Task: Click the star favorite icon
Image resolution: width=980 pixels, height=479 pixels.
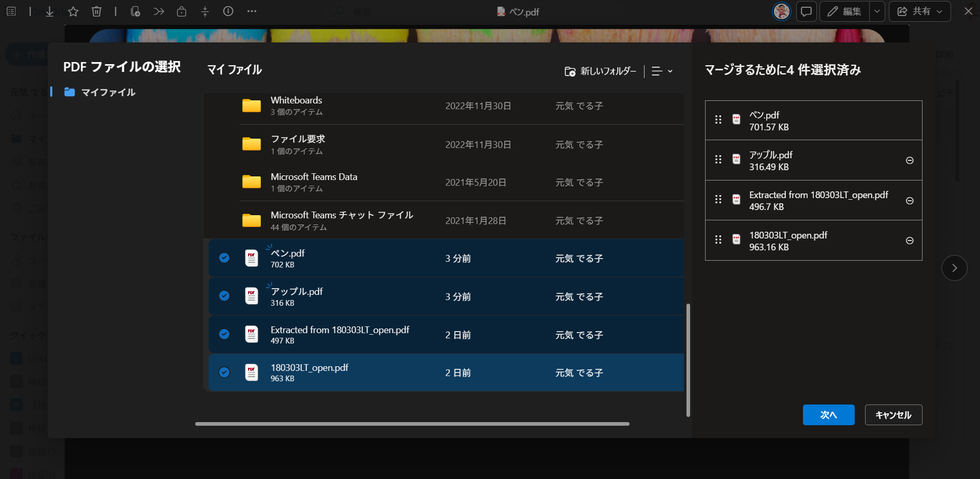Action: pos(73,11)
